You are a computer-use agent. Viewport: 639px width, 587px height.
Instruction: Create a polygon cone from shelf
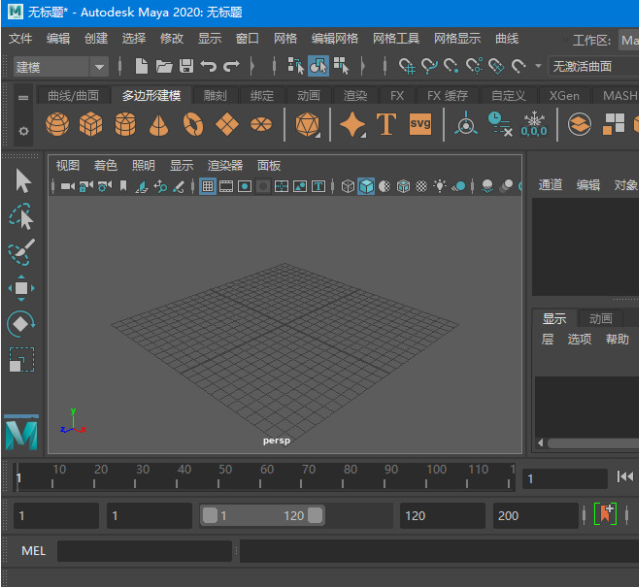(x=159, y=124)
